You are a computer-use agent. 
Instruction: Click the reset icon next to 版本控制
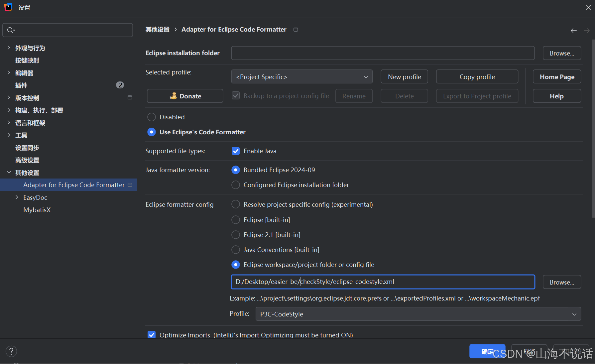[130, 97]
